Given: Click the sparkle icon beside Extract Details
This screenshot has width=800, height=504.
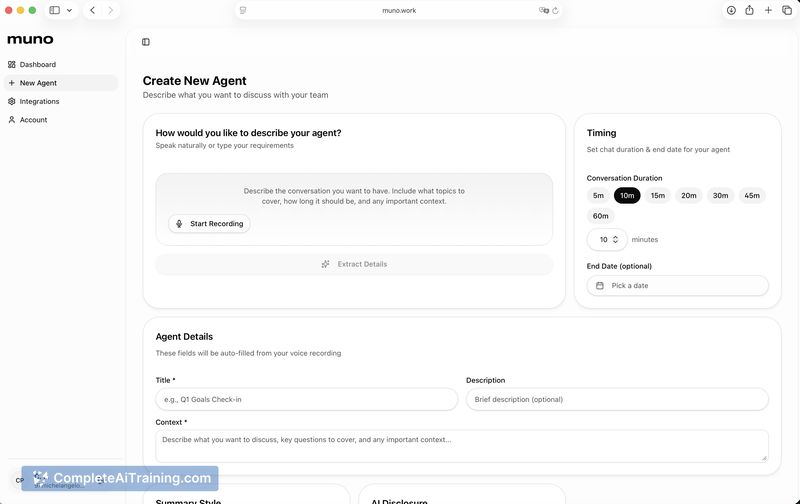Looking at the screenshot, I should (326, 264).
